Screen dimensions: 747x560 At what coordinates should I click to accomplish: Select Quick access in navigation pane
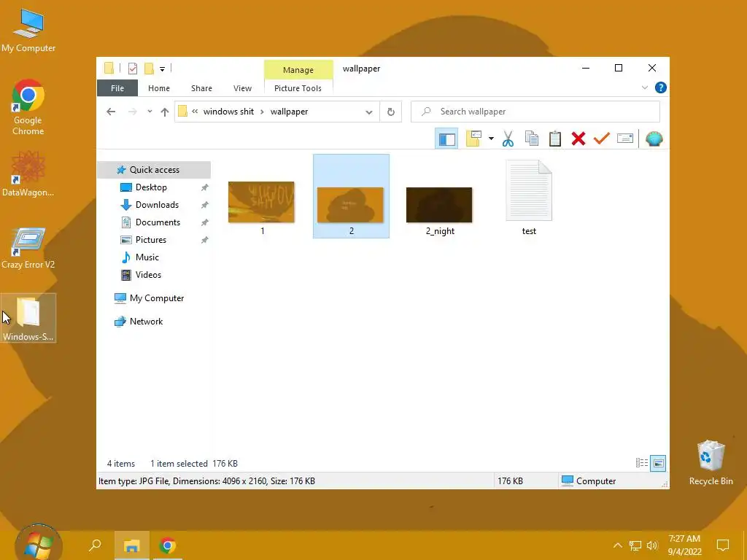155,169
